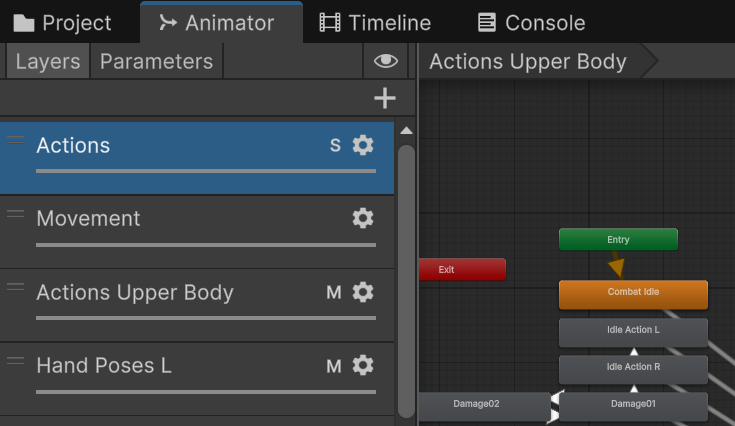Select the green Entry node
Image resolution: width=735 pixels, height=426 pixels.
[618, 239]
